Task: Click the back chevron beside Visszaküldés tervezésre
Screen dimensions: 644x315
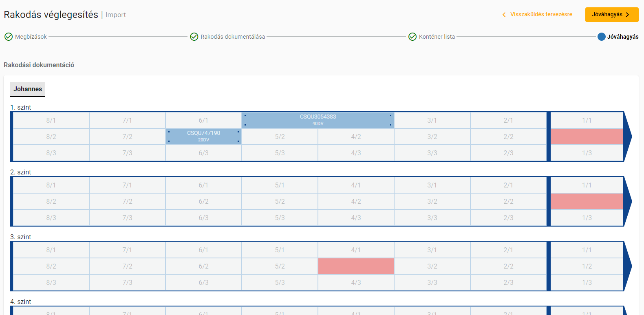Action: coord(504,15)
